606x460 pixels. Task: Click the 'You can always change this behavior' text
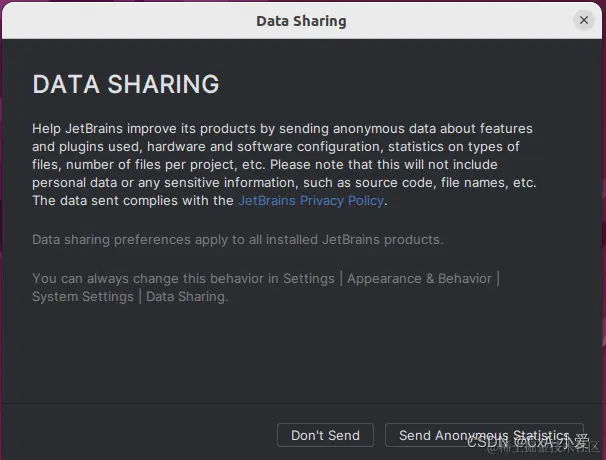[266, 287]
